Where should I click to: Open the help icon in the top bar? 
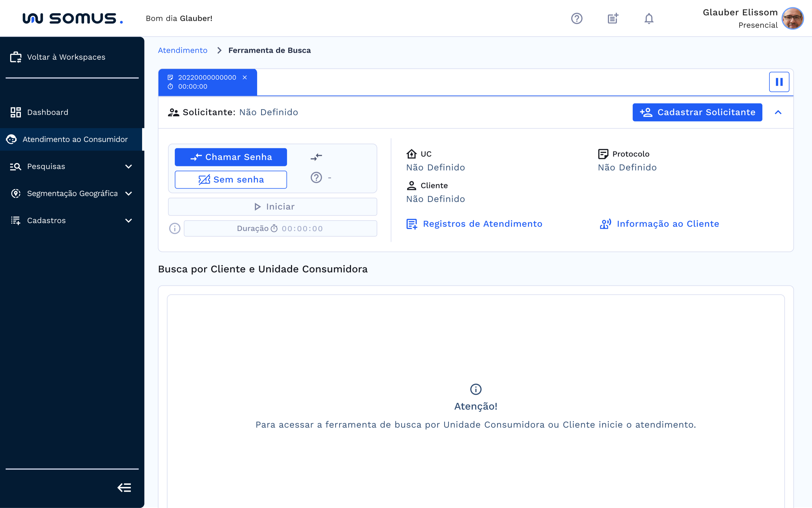pos(577,18)
